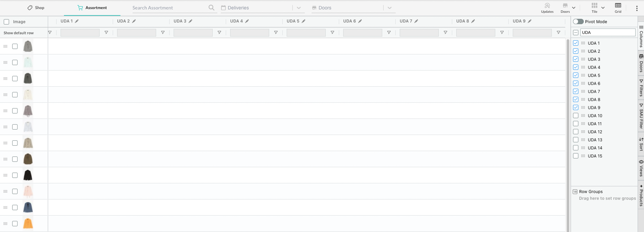644x232 pixels.
Task: Open the UDA 9 column filter icon
Action: coord(559,33)
